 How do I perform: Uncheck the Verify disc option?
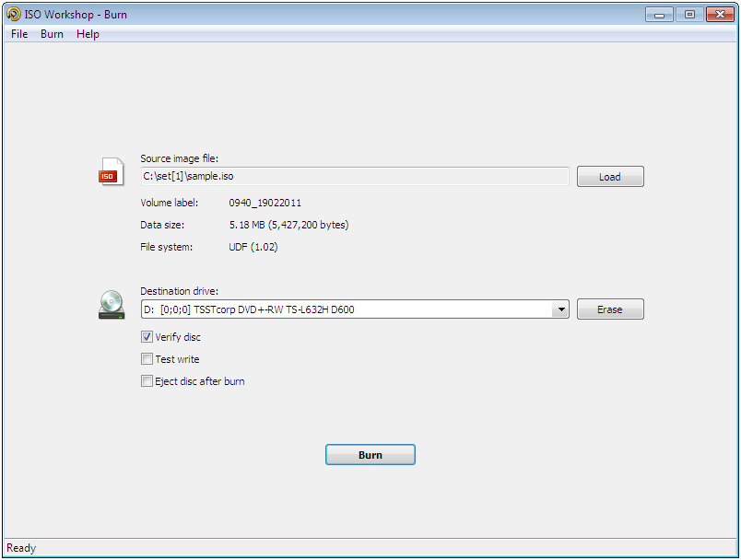tap(147, 337)
